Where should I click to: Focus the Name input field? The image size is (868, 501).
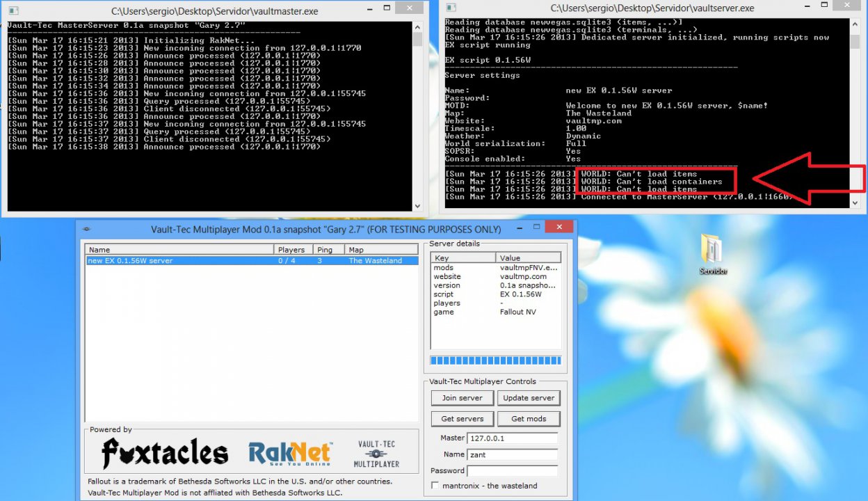513,454
